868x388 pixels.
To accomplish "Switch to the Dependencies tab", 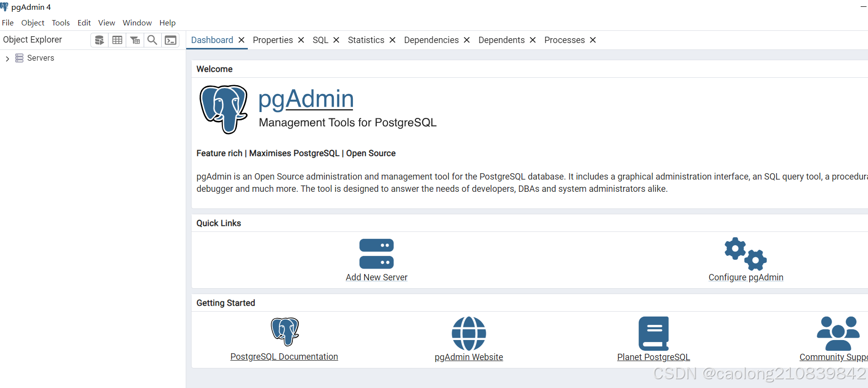I will click(432, 40).
